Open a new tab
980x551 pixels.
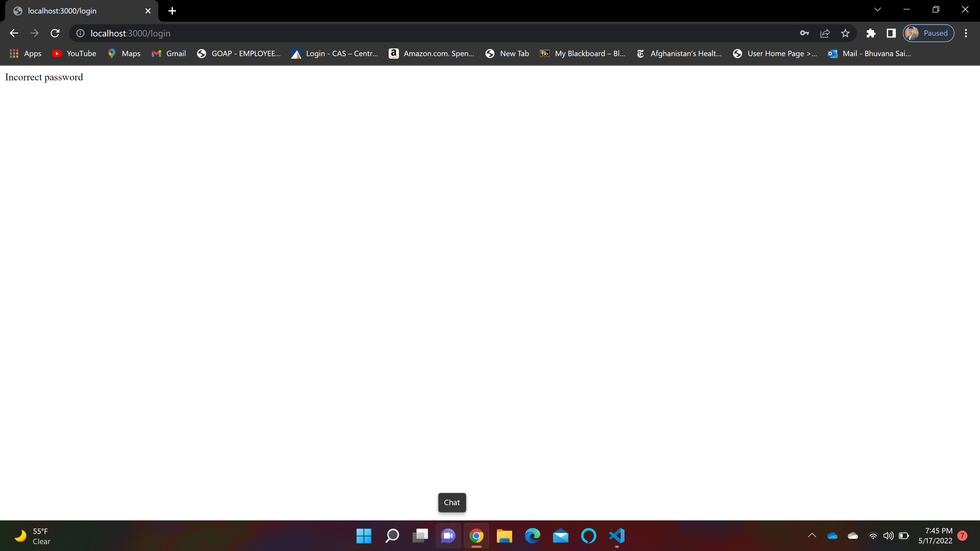(172, 11)
